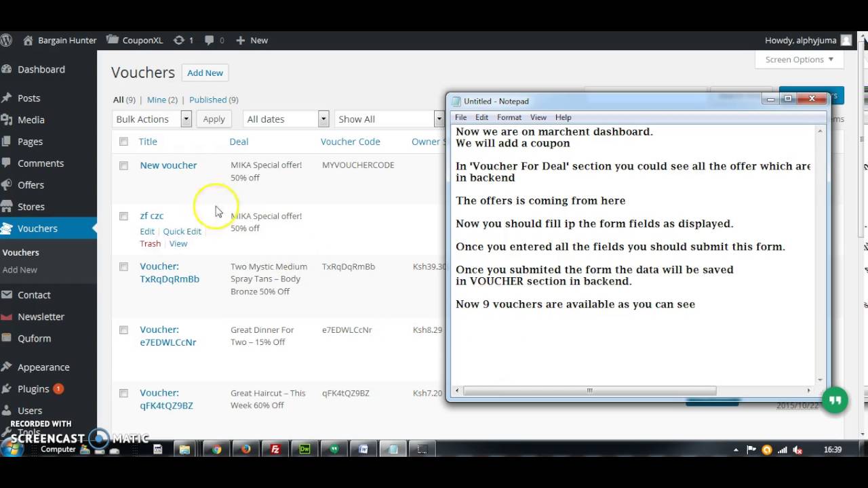Go to Posts in the sidebar
This screenshot has width=868, height=488.
[28, 98]
